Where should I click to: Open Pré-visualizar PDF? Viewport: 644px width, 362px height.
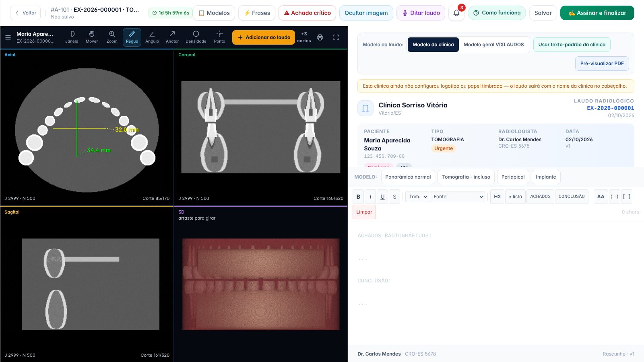tap(602, 64)
